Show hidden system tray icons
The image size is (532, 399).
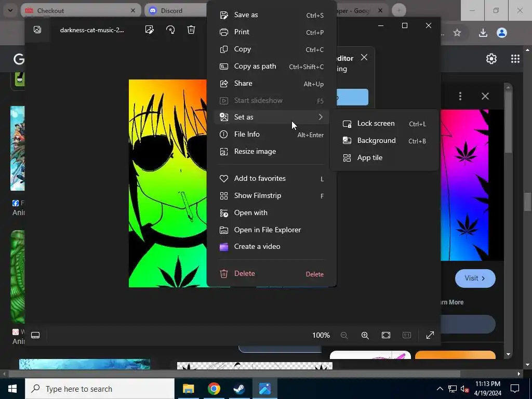click(x=440, y=389)
